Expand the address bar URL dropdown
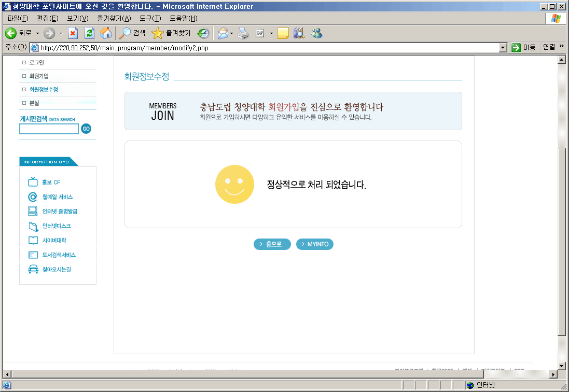 (502, 48)
